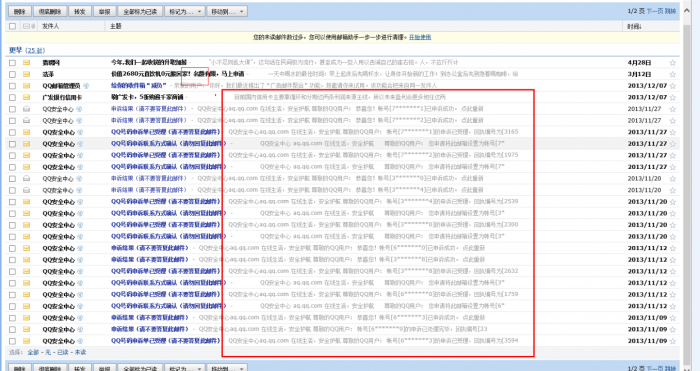
Task: Tick checkbox for receipt [3165 email
Action: tap(12, 132)
